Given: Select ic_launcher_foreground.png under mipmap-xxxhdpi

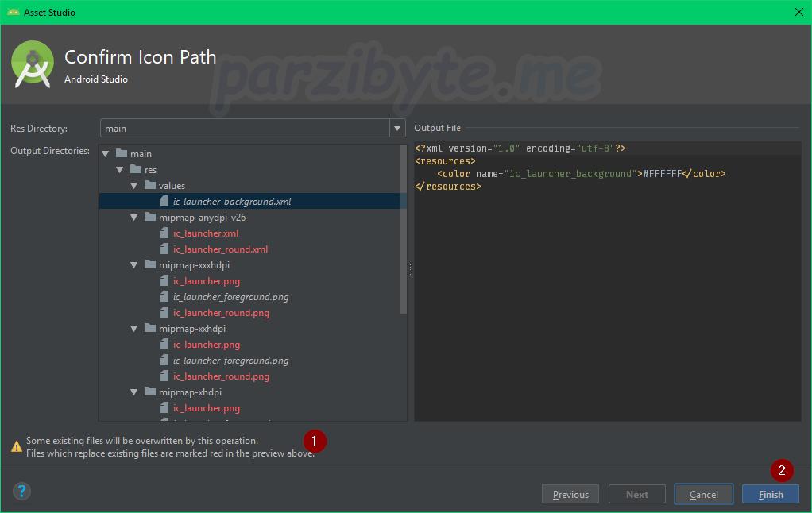Looking at the screenshot, I should pos(230,297).
